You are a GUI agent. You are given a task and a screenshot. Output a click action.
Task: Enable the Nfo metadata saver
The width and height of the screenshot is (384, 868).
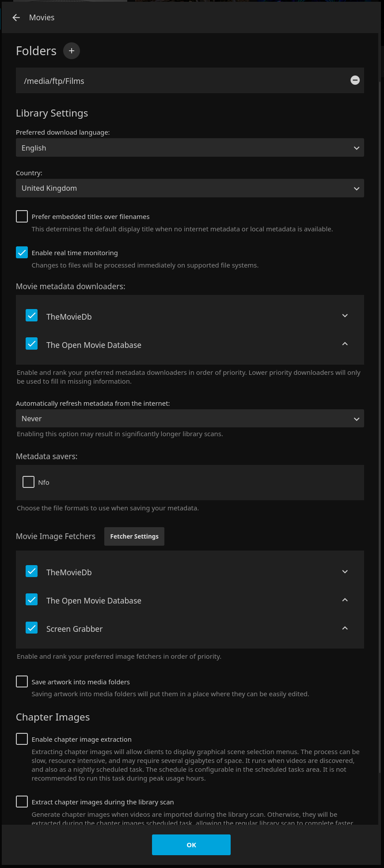tap(28, 482)
